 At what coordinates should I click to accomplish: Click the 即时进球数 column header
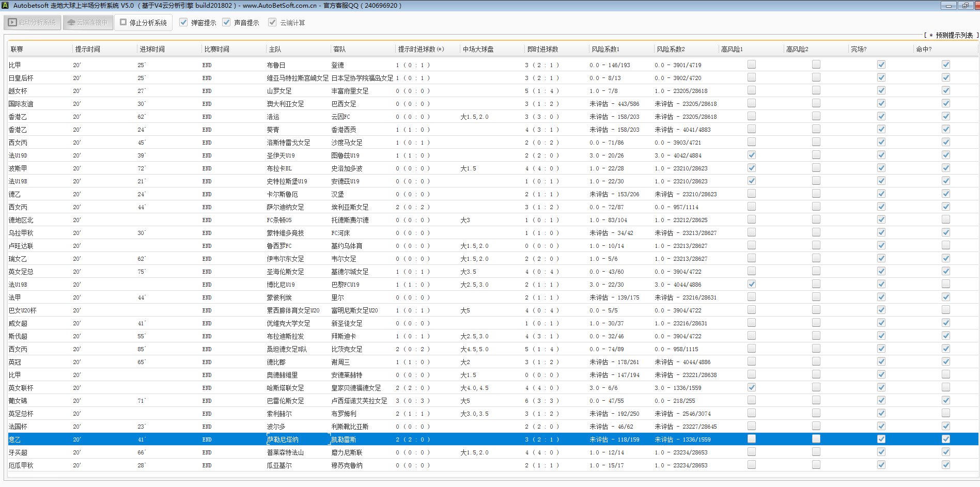(x=542, y=49)
